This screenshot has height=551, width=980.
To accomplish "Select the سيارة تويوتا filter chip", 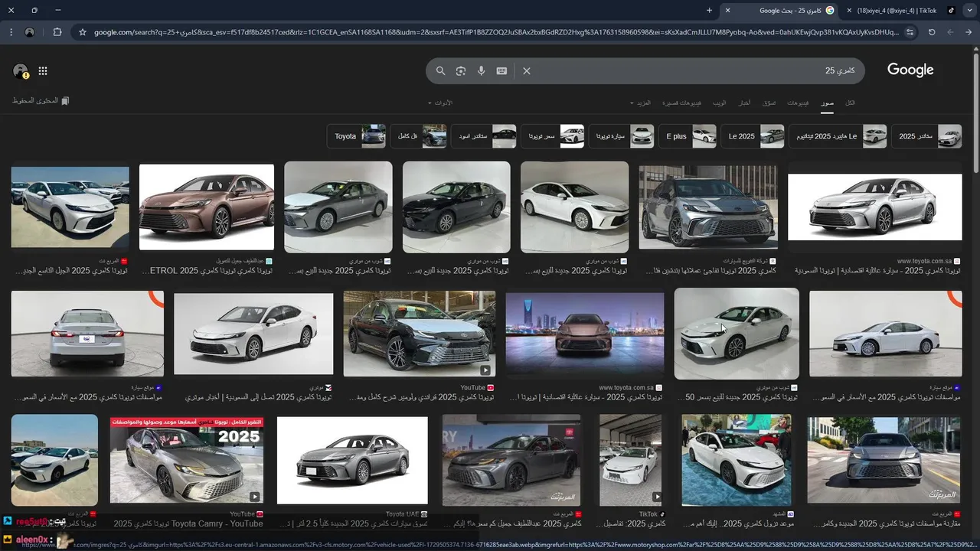I will (x=621, y=136).
